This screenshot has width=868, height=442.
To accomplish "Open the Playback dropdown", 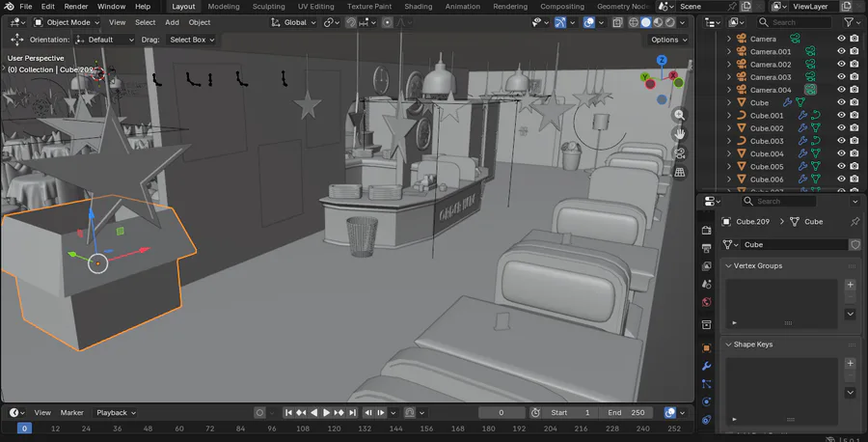I will [x=116, y=413].
